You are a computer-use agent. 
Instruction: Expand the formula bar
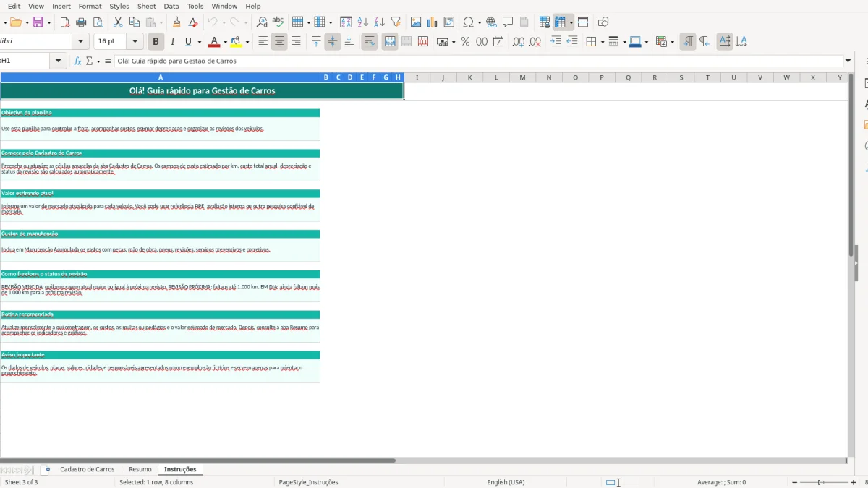point(848,61)
